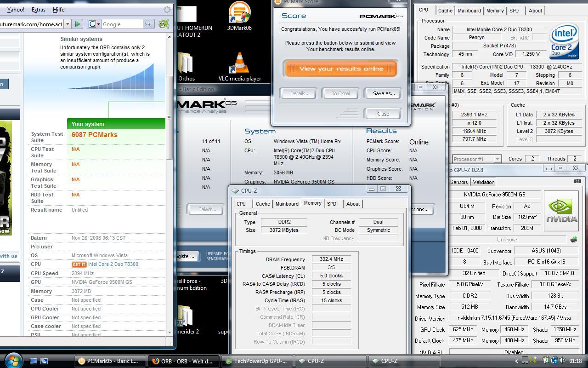The width and height of the screenshot is (588, 368).
Task: Click the DRAM Frequency 332.4 MHz value
Action: tap(331, 259)
